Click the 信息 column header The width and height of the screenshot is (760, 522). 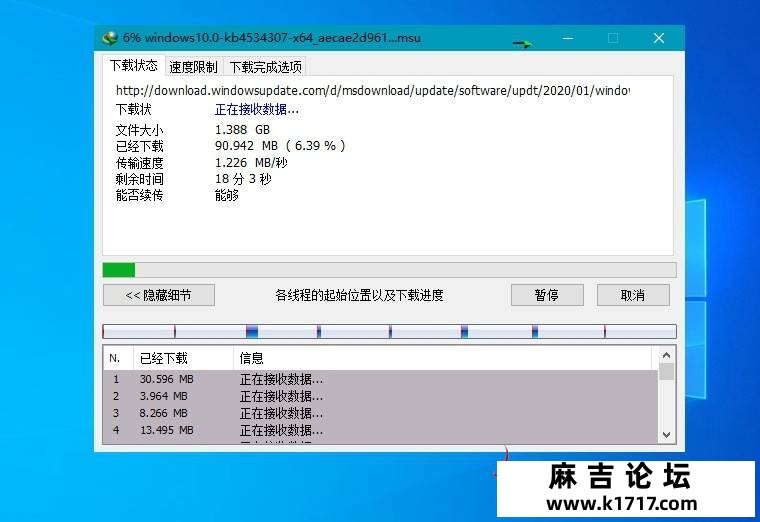[x=442, y=358]
